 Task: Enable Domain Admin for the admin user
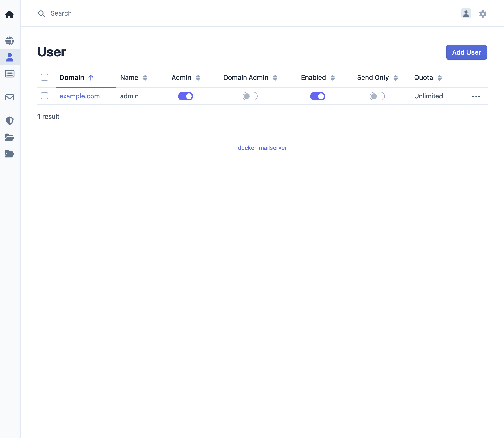250,96
